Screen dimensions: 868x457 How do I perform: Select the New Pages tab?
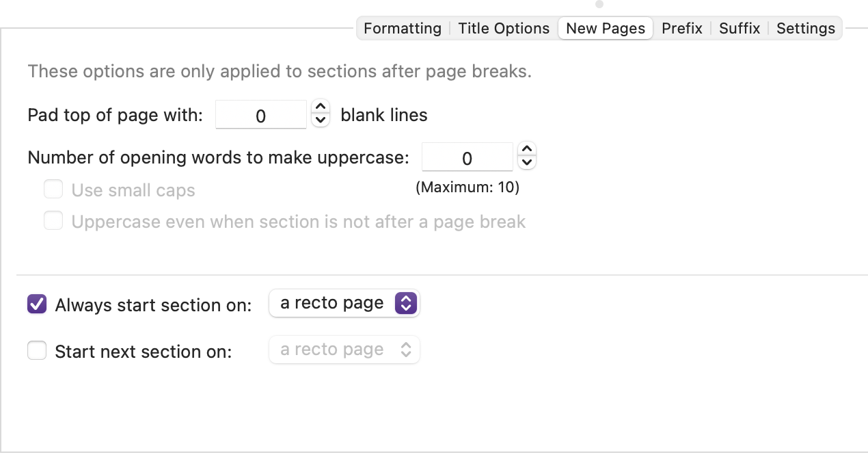[x=606, y=29]
